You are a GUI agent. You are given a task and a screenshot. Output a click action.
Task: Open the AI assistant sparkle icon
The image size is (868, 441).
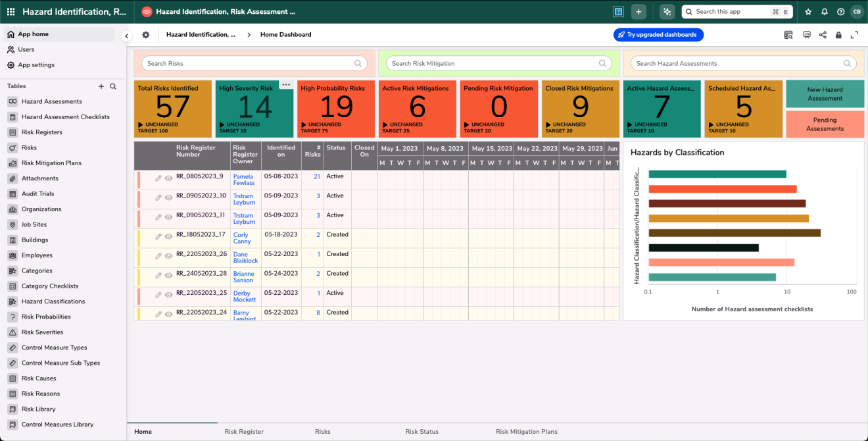tap(667, 12)
